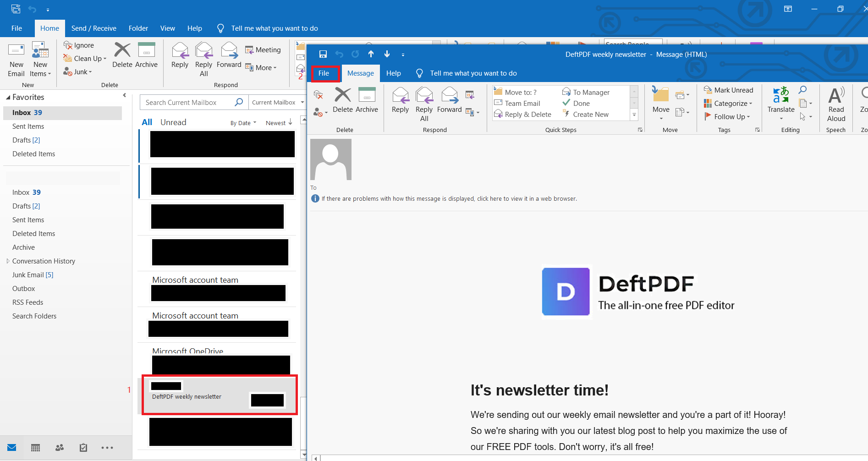Reply All in DeftPDF message window
Image resolution: width=868 pixels, height=461 pixels.
click(424, 104)
